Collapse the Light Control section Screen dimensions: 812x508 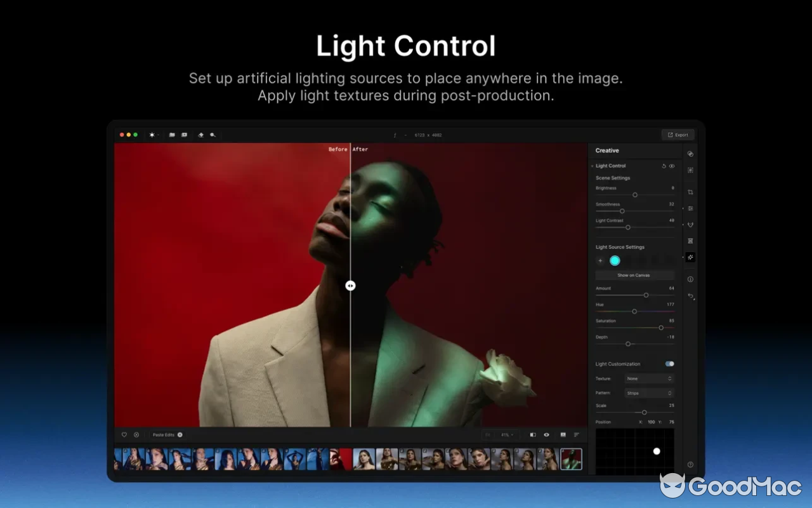pos(593,166)
